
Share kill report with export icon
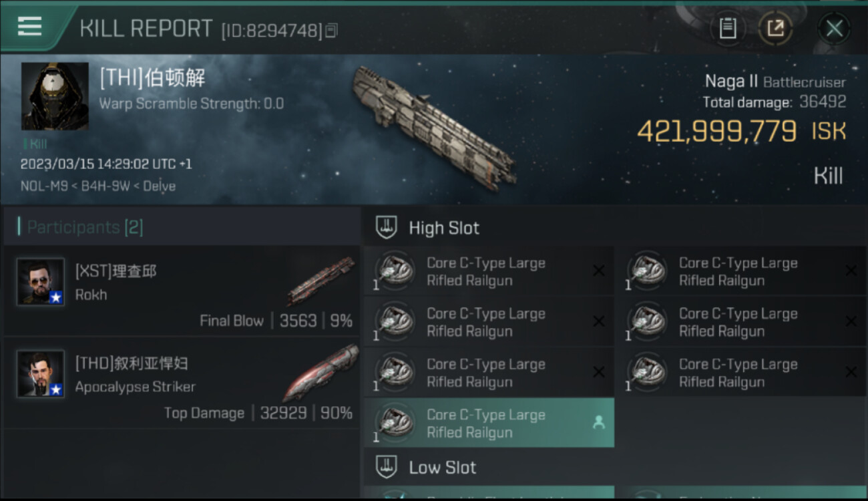pyautogui.click(x=775, y=28)
